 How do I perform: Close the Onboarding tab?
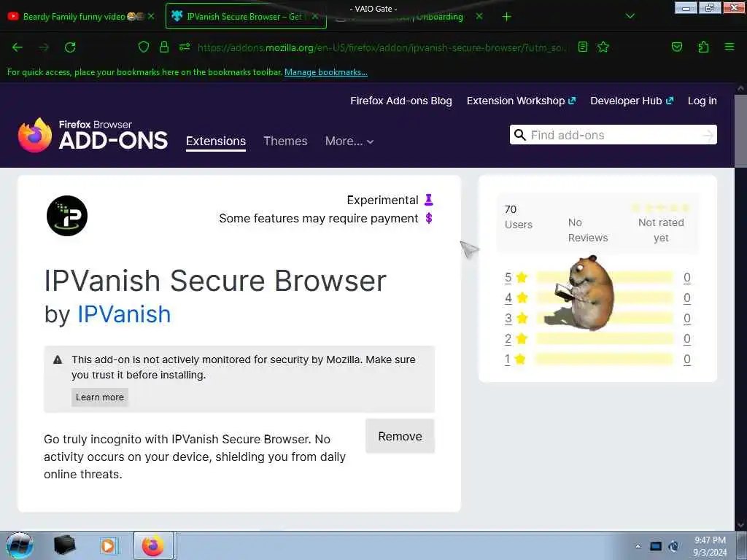(479, 16)
